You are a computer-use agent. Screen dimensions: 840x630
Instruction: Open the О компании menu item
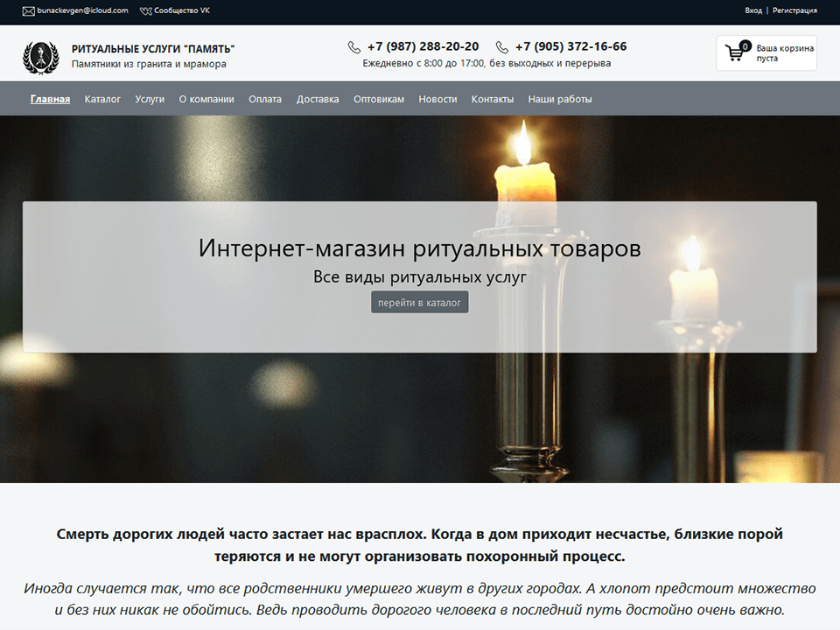coord(206,99)
